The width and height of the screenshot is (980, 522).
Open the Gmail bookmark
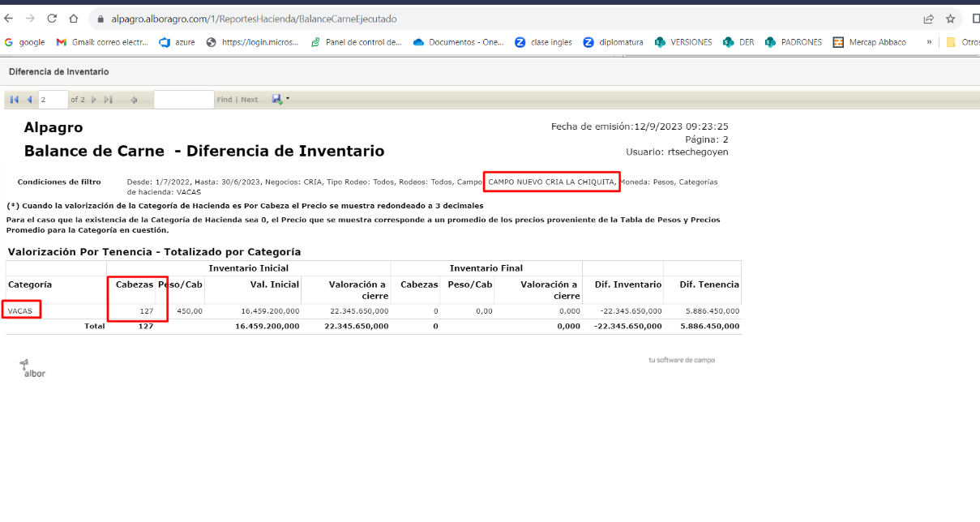102,42
